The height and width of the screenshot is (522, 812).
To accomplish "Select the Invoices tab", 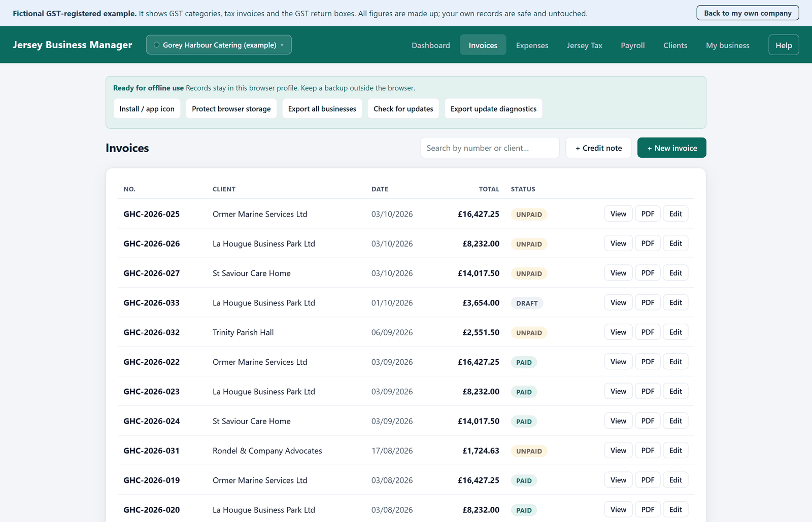I will (483, 45).
